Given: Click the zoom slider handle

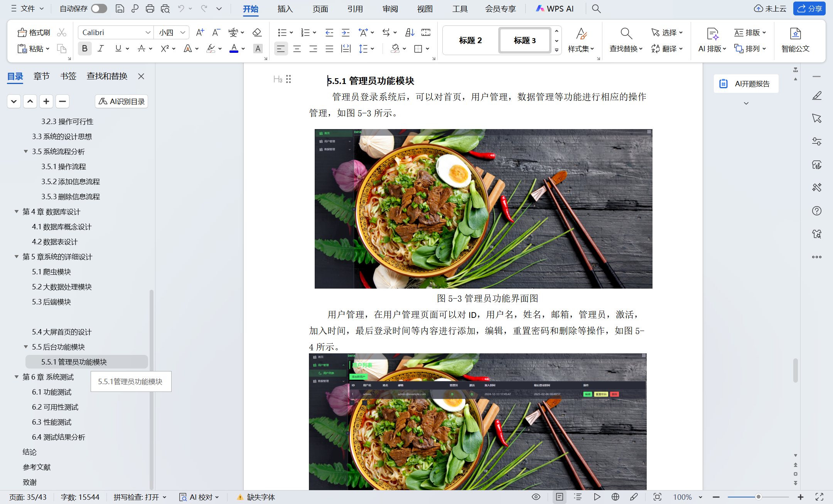Looking at the screenshot, I should tap(758, 497).
